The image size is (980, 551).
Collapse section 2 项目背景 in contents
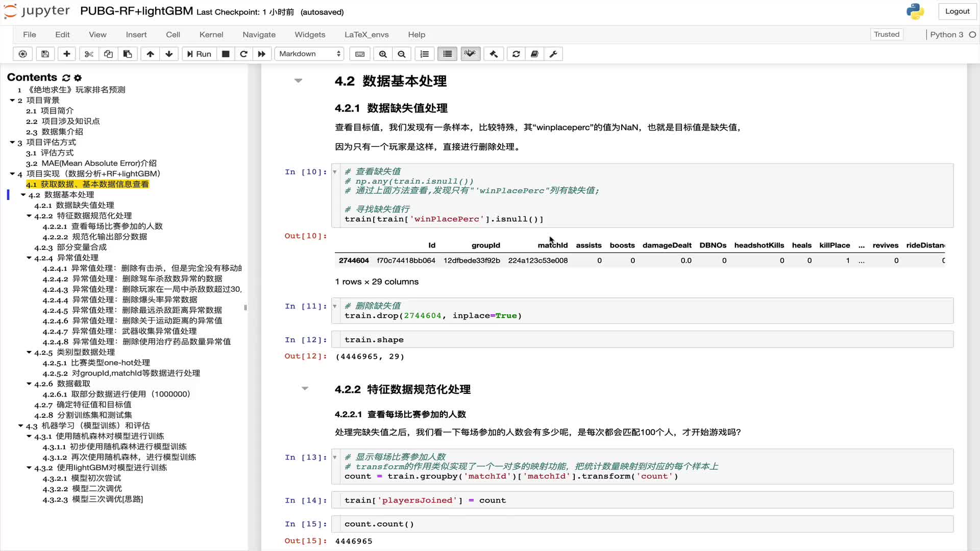coord(12,100)
